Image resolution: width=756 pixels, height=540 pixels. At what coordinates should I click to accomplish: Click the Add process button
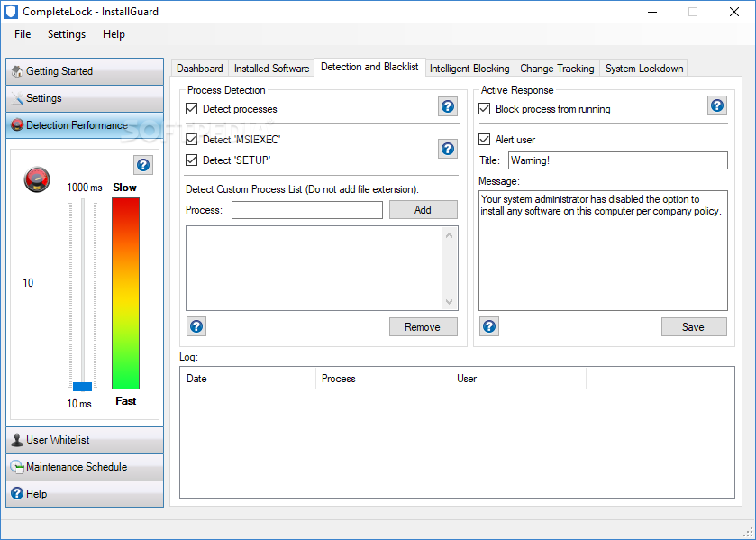[423, 210]
